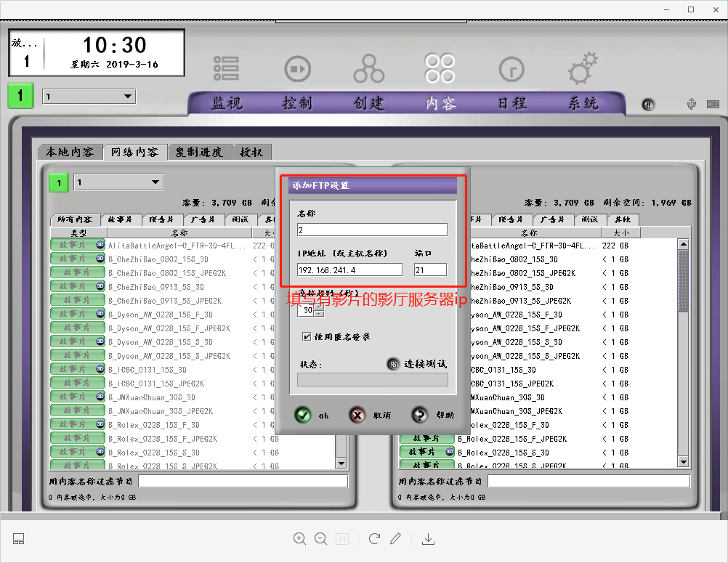
Task: Toggle the 使用匿名登录 anonymous login checkbox
Action: (x=307, y=336)
